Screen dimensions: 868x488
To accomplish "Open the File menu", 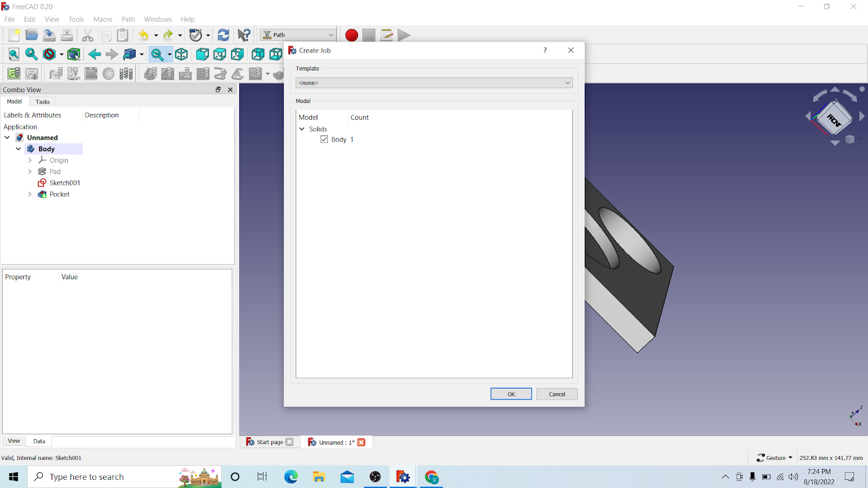I will (10, 19).
